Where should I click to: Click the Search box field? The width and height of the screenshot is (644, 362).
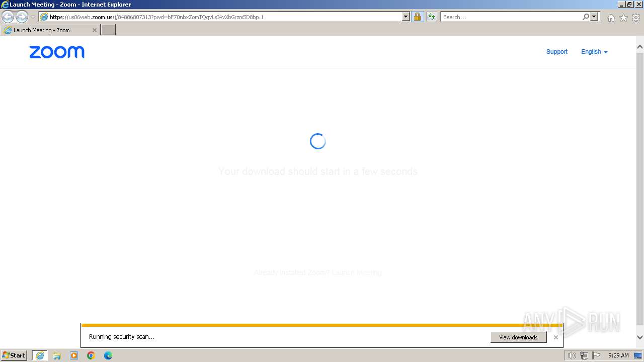511,17
